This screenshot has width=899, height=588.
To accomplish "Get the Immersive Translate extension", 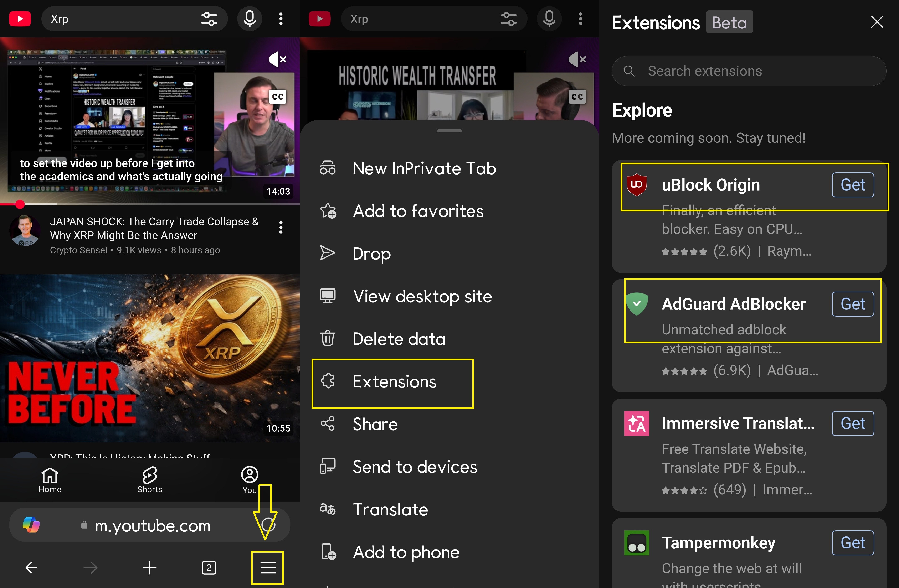I will pyautogui.click(x=853, y=423).
